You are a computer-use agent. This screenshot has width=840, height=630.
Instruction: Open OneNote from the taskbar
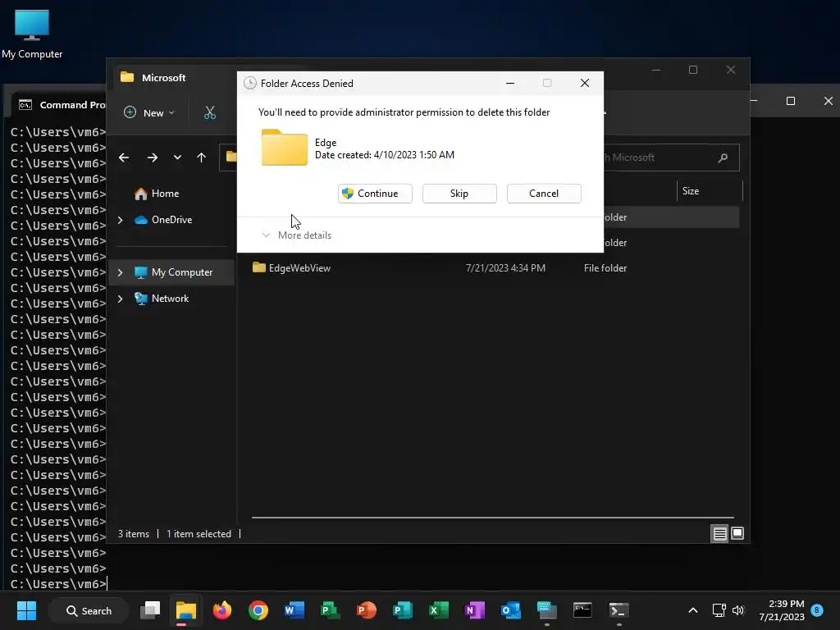(475, 610)
